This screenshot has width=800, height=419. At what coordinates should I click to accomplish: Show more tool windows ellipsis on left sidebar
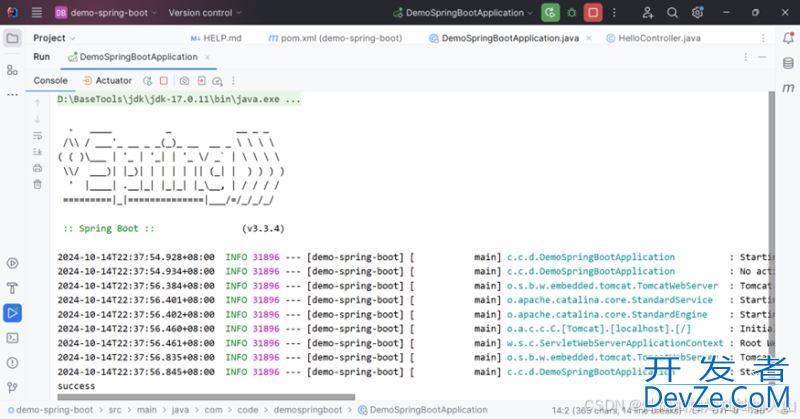click(x=12, y=95)
